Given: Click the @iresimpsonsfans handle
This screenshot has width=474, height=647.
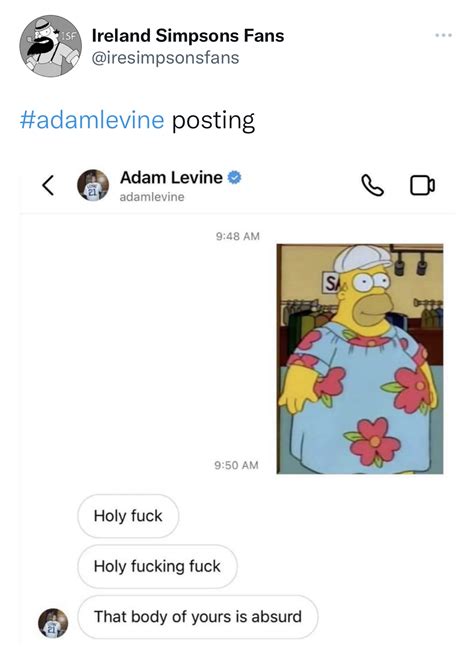Looking at the screenshot, I should (x=165, y=58).
